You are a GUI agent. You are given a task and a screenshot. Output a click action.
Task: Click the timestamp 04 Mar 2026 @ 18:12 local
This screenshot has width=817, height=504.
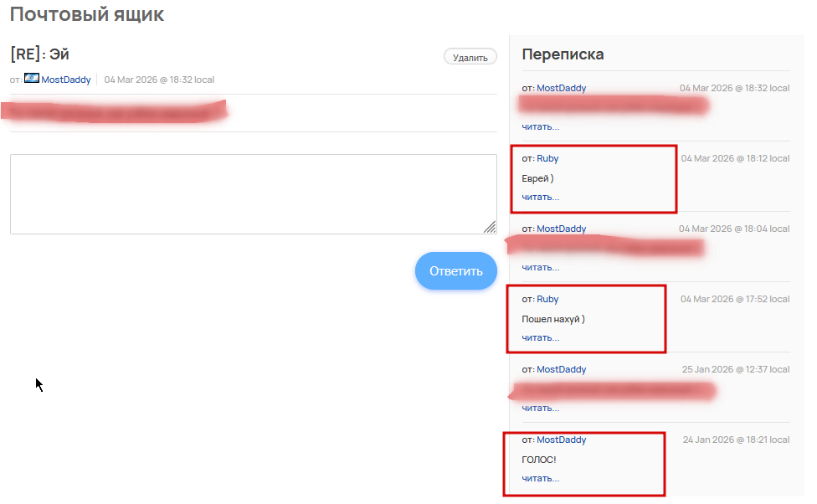pos(735,158)
